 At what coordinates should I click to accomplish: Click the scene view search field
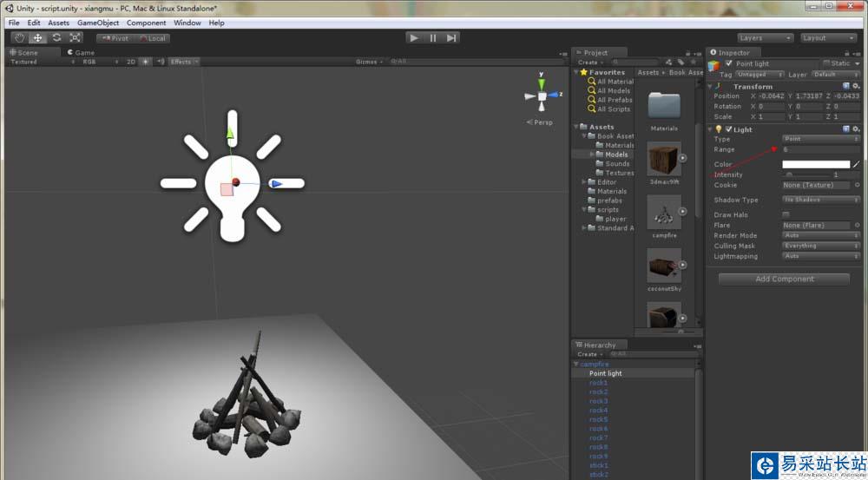476,62
